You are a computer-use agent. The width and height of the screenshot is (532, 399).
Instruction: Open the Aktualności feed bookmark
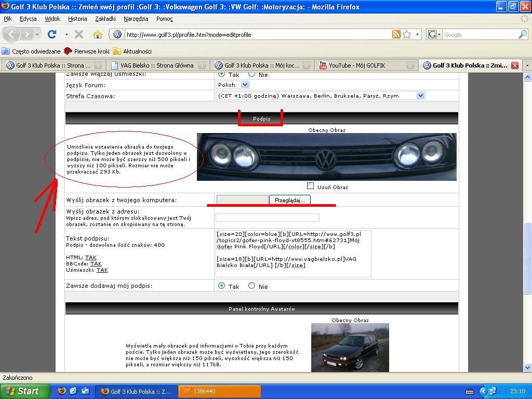(x=132, y=51)
